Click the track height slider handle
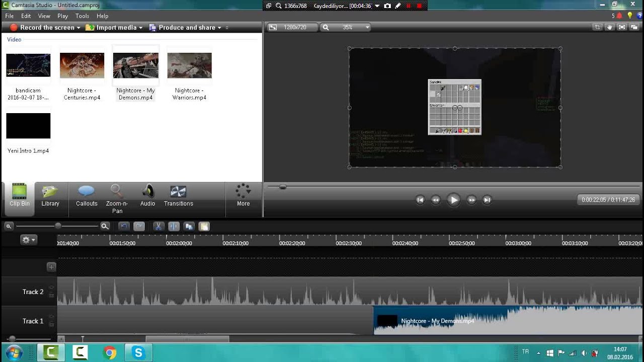This screenshot has height=362, width=644. point(12,339)
